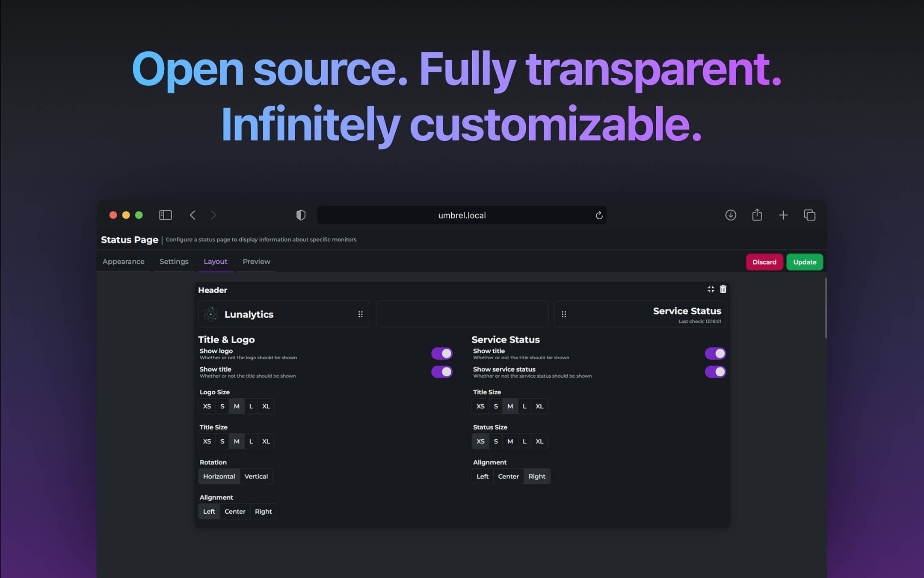Reload page with the refresh icon

pyautogui.click(x=599, y=215)
